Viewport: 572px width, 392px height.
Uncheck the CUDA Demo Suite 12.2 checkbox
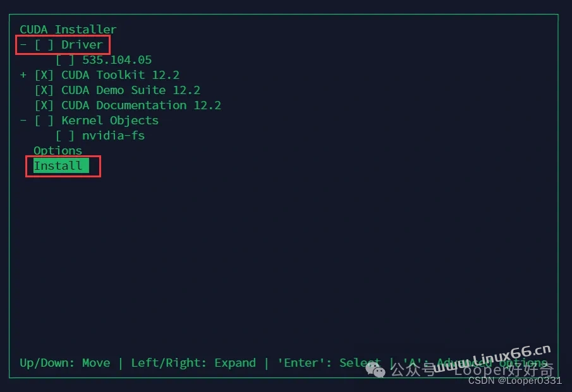pos(44,90)
